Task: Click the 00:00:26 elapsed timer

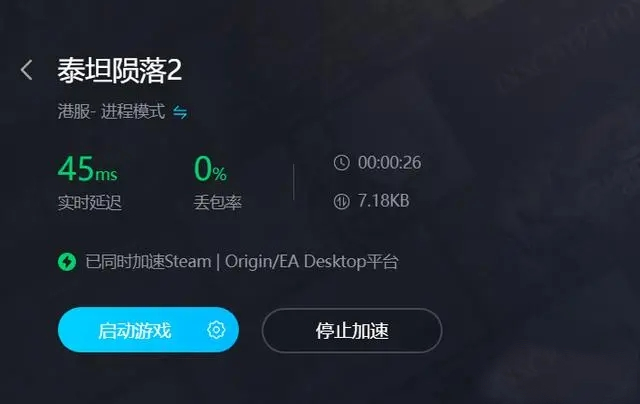Action: 389,162
